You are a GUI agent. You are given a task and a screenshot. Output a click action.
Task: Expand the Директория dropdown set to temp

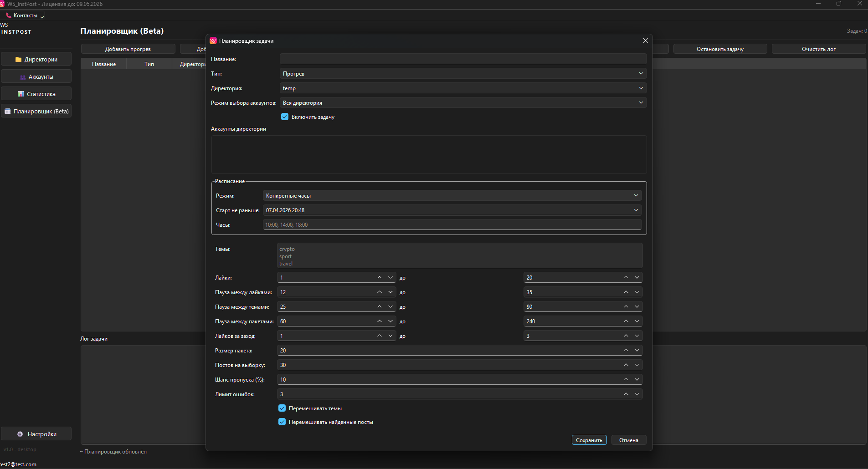462,88
